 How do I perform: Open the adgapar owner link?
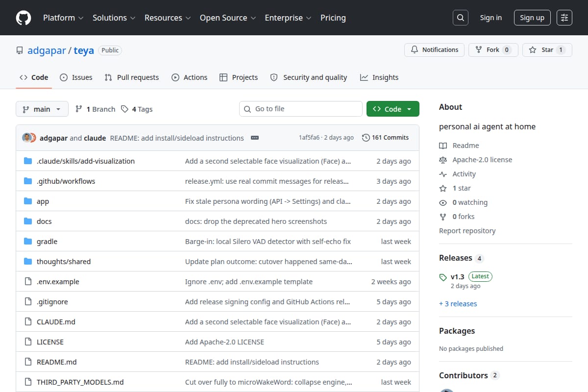47,50
